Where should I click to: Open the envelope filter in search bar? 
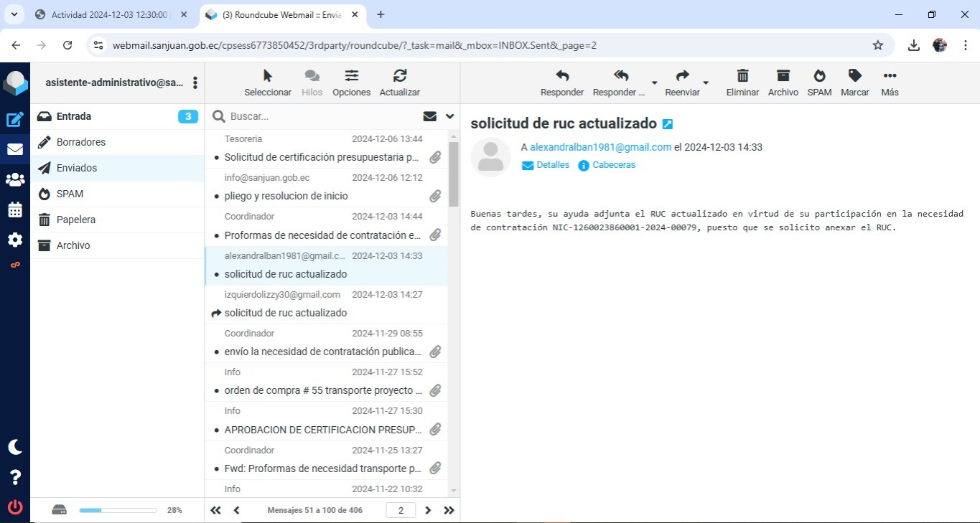430,116
